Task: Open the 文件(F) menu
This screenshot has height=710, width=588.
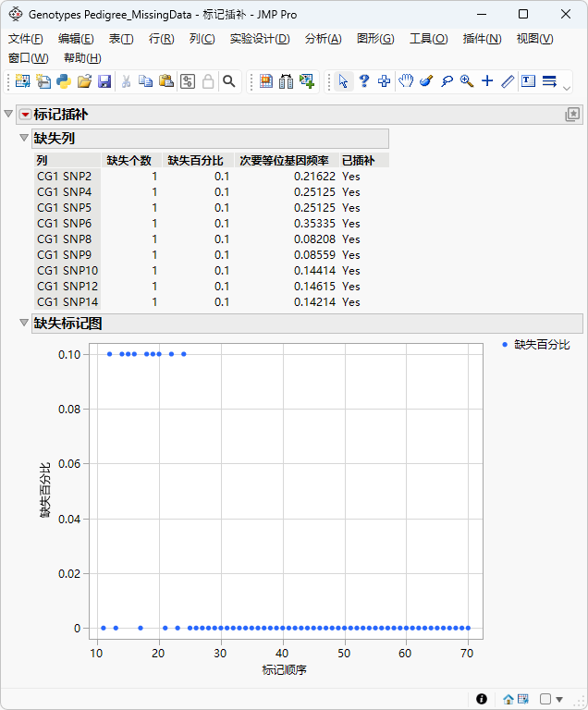Action: [x=25, y=39]
